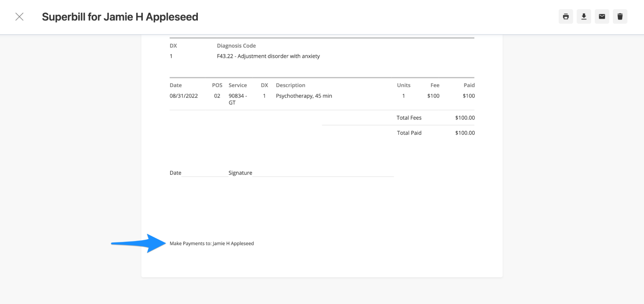Viewport: 644px width, 304px height.
Task: Select the F43.22 diagnosis code text
Action: (268, 56)
